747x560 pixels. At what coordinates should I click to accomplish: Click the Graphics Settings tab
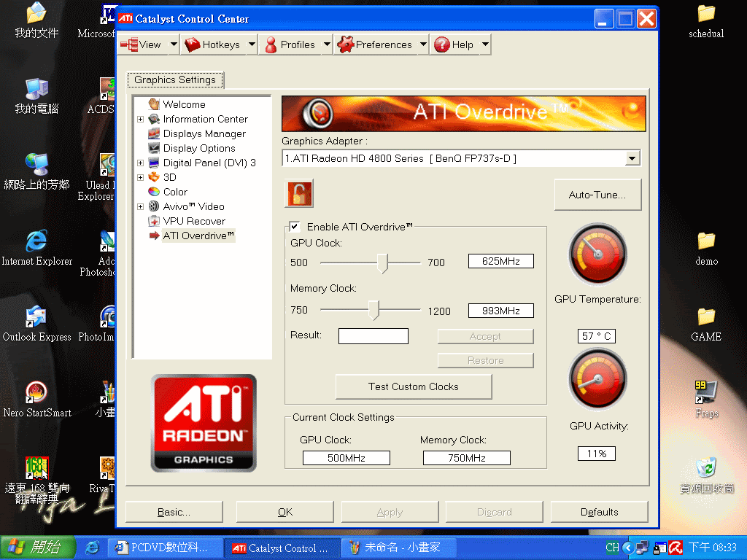pyautogui.click(x=175, y=80)
